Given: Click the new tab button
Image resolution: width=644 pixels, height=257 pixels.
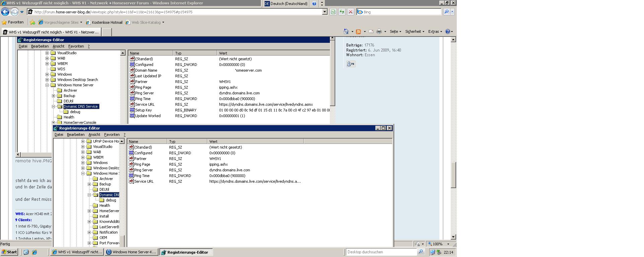Looking at the screenshot, I should click(x=106, y=32).
